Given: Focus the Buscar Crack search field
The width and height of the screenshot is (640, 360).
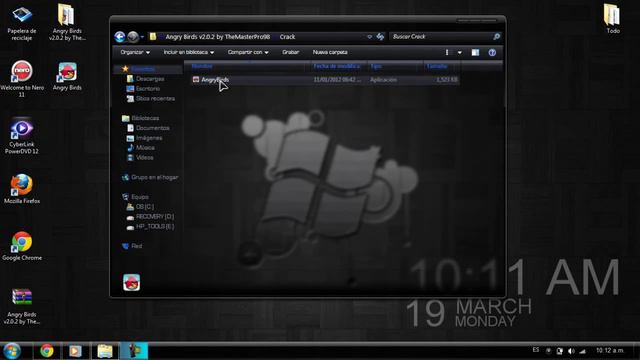Looking at the screenshot, I should pyautogui.click(x=441, y=37).
